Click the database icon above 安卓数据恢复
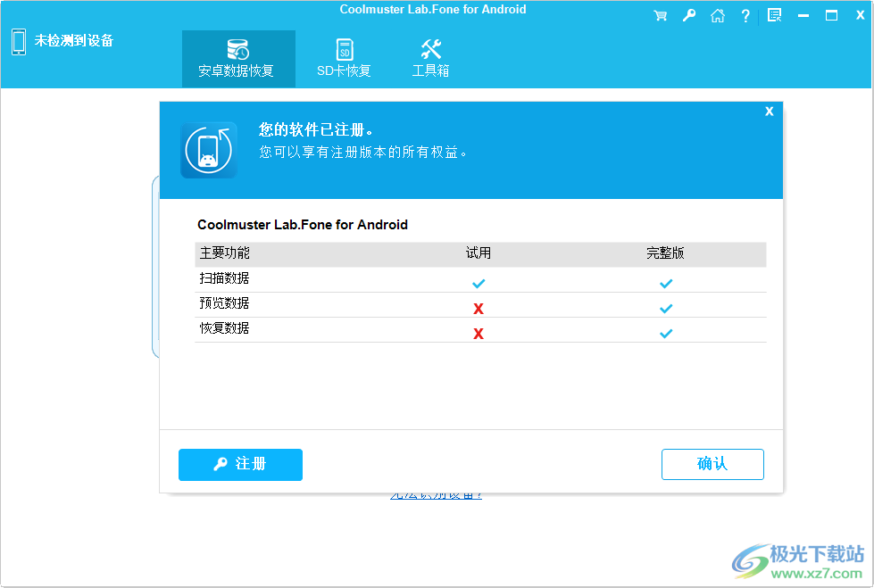 pyautogui.click(x=238, y=49)
